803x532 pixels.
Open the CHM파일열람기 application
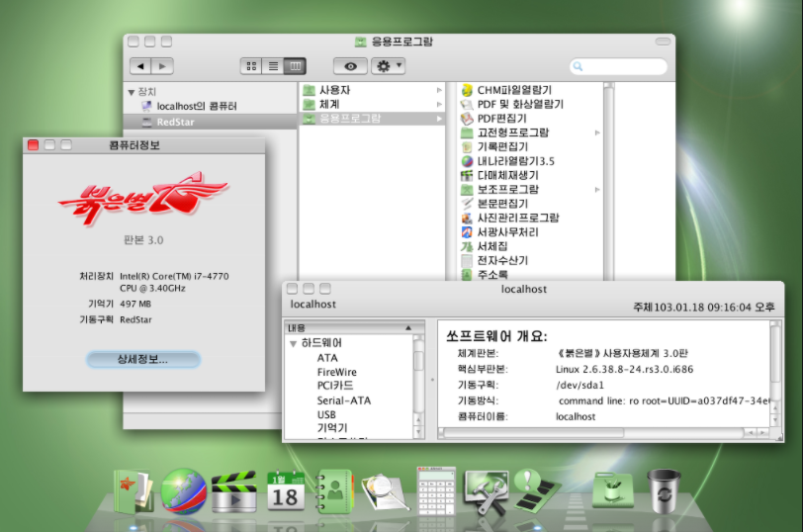(x=514, y=90)
